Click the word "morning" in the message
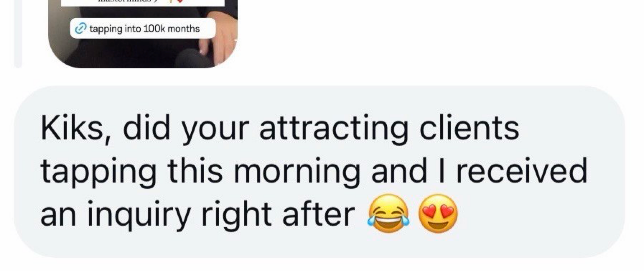Screen dimensions: 644x271 pos(297,172)
